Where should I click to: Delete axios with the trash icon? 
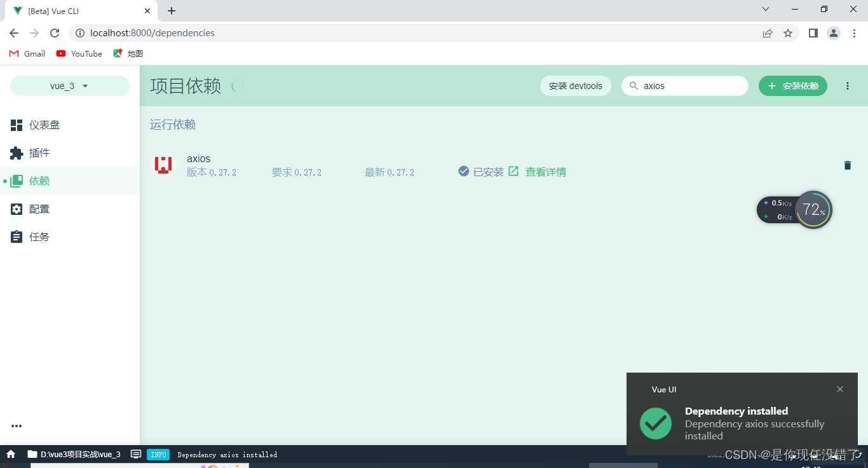tap(847, 165)
